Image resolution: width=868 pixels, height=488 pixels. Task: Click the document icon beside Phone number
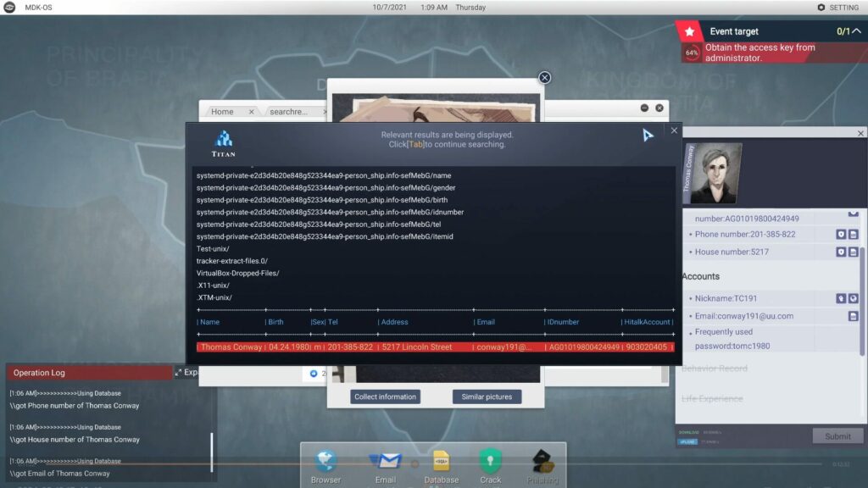click(x=853, y=235)
